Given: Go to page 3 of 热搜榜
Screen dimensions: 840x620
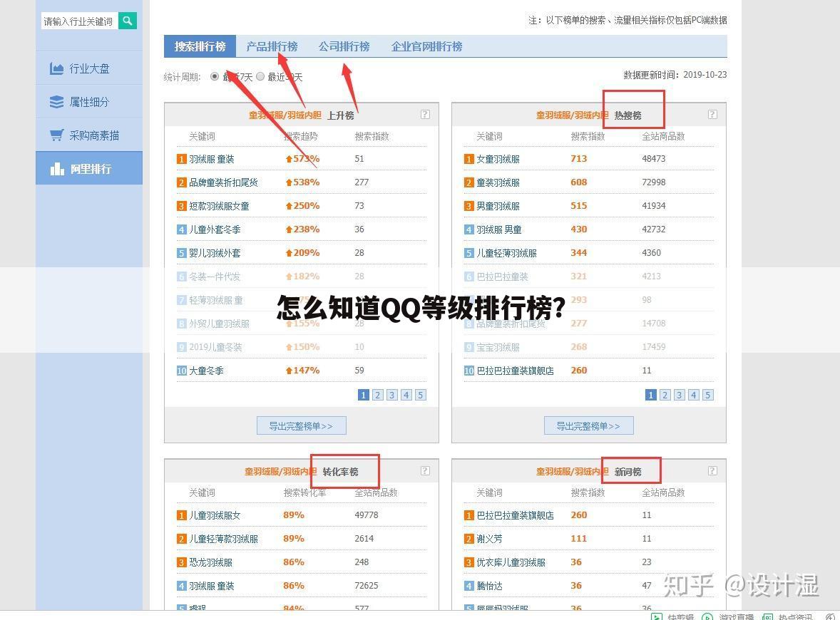Looking at the screenshot, I should [680, 395].
